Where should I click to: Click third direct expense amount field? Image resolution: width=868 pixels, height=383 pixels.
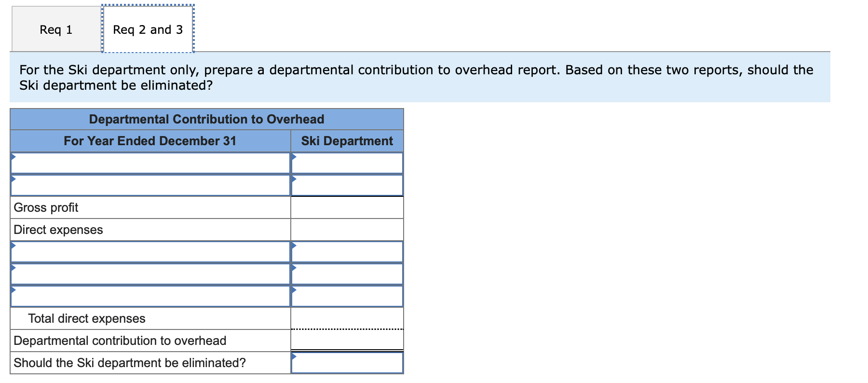click(347, 296)
